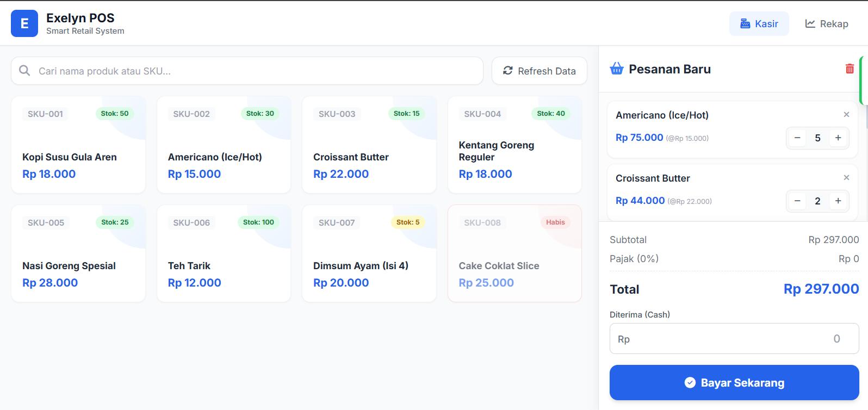Click the Rp 28.000 price
This screenshot has height=410, width=868.
tap(50, 283)
